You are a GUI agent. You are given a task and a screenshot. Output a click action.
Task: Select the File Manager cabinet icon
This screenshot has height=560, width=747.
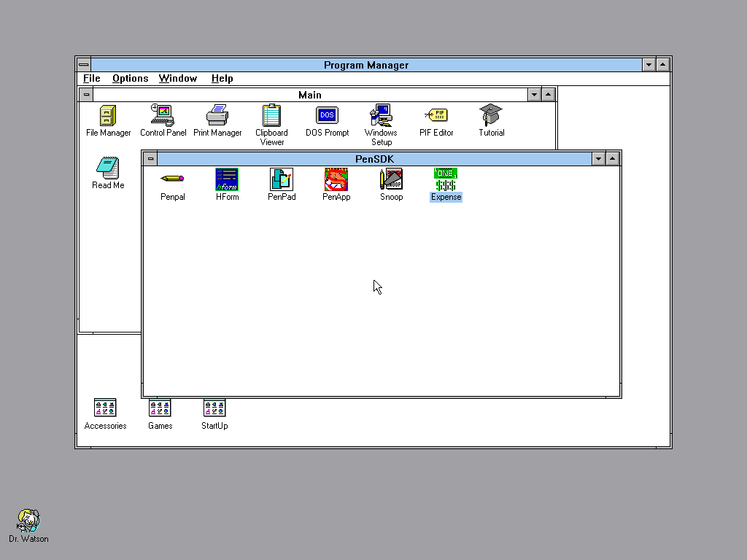coord(108,115)
